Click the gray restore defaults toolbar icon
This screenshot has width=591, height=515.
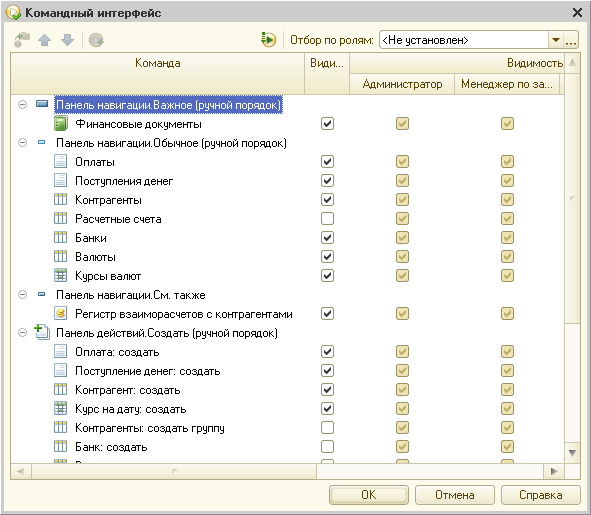(x=96, y=40)
